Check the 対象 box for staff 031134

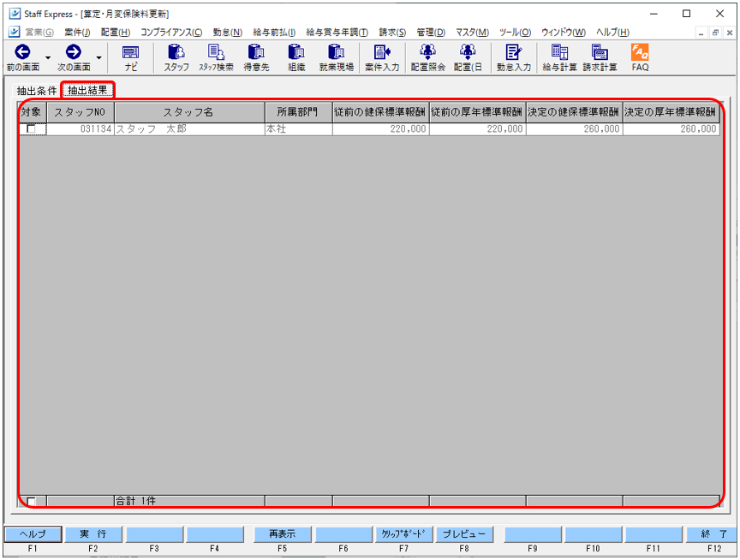click(x=31, y=128)
